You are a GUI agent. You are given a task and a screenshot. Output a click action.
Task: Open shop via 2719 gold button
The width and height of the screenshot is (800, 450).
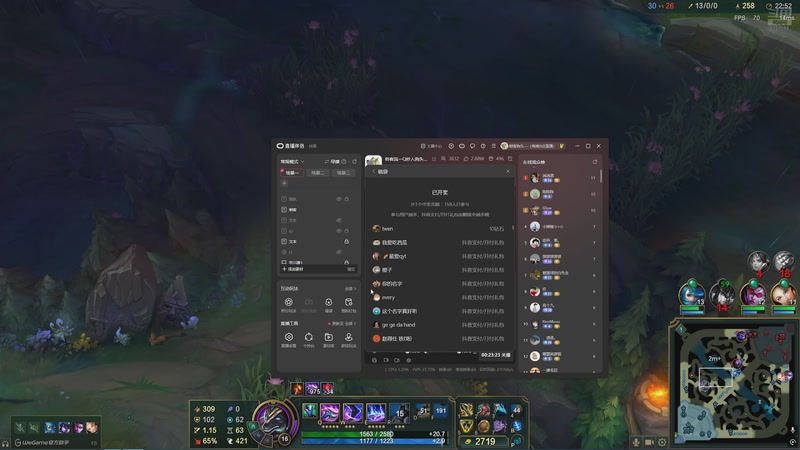click(x=481, y=441)
